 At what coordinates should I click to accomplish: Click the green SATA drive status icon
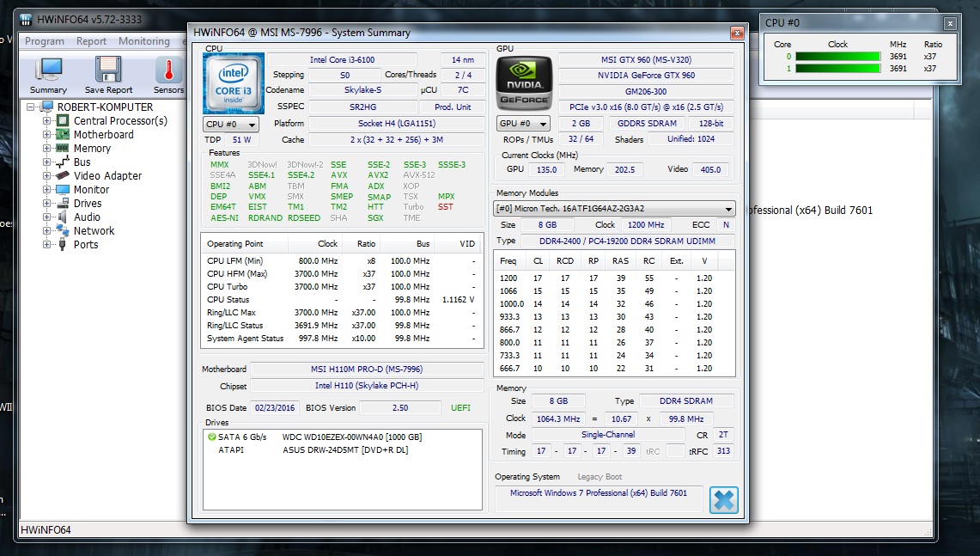tap(212, 437)
